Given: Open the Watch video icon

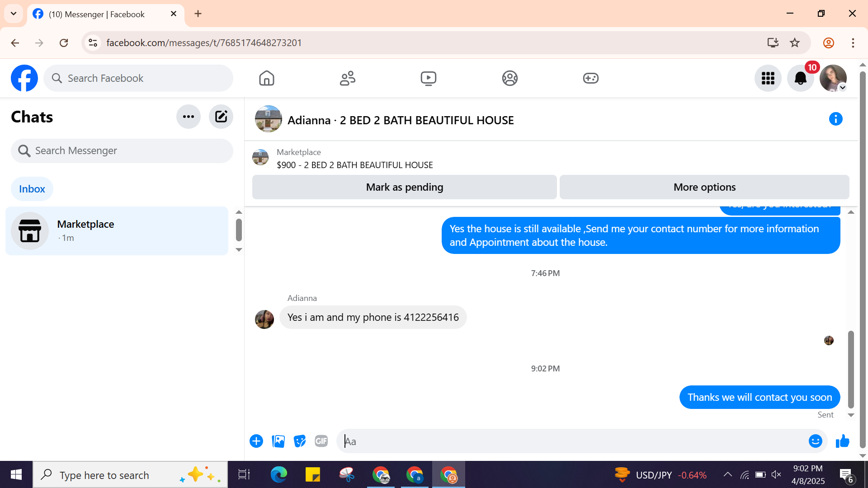Looking at the screenshot, I should click(x=428, y=78).
